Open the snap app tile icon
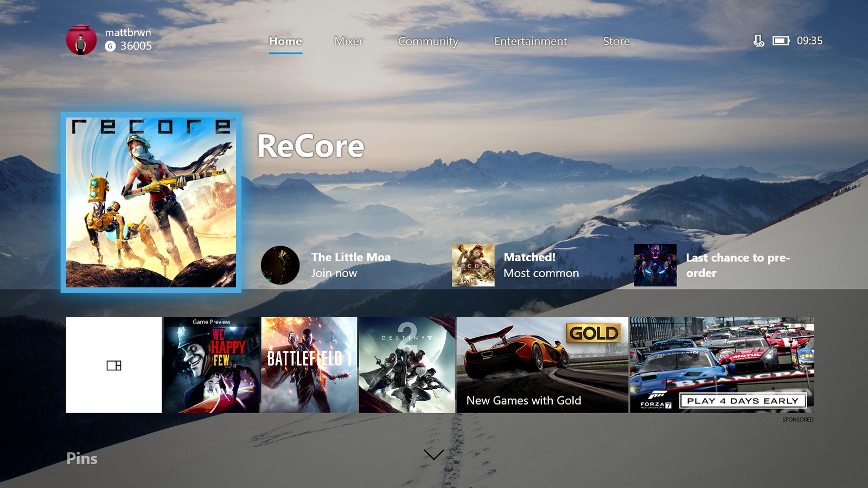This screenshot has height=488, width=868. tap(114, 365)
